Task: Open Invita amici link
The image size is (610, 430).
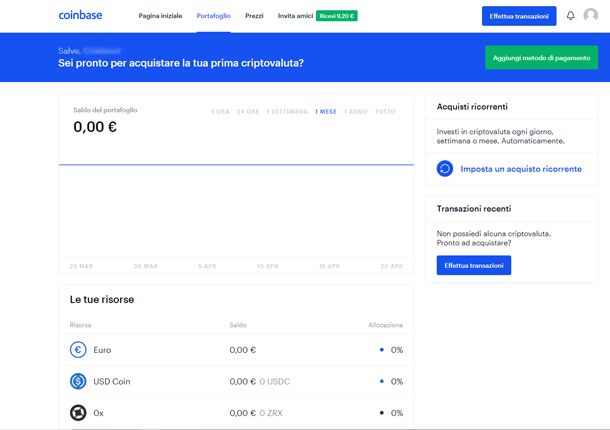Action: 295,16
